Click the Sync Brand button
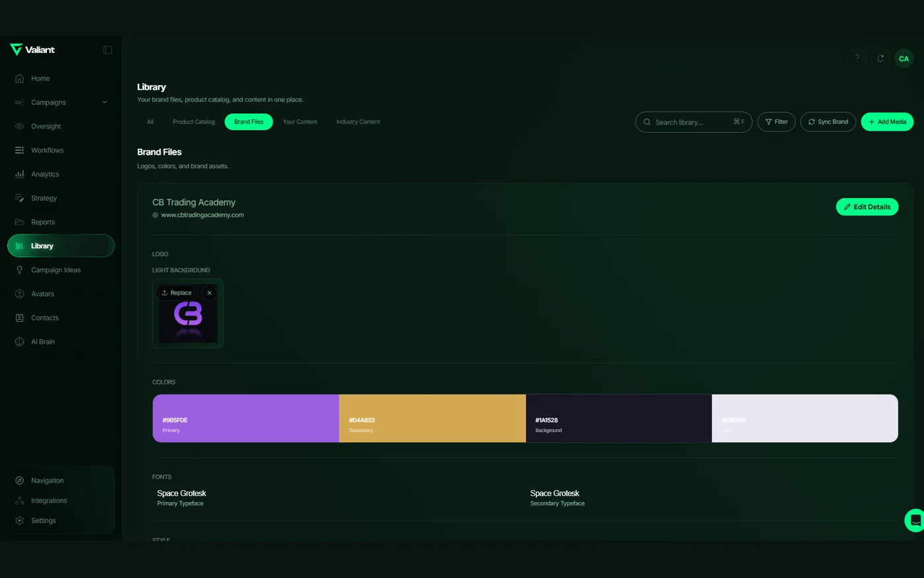The image size is (924, 578). 828,122
